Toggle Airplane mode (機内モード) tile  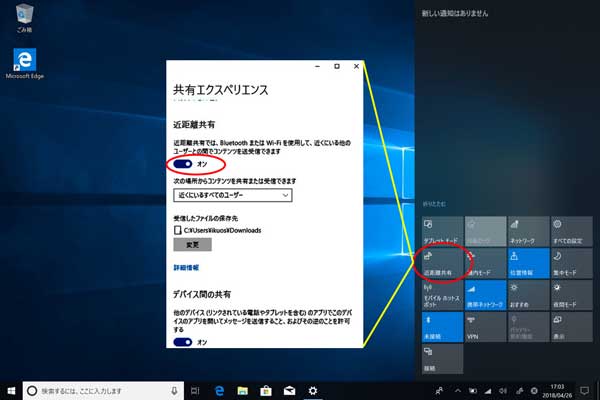485,263
